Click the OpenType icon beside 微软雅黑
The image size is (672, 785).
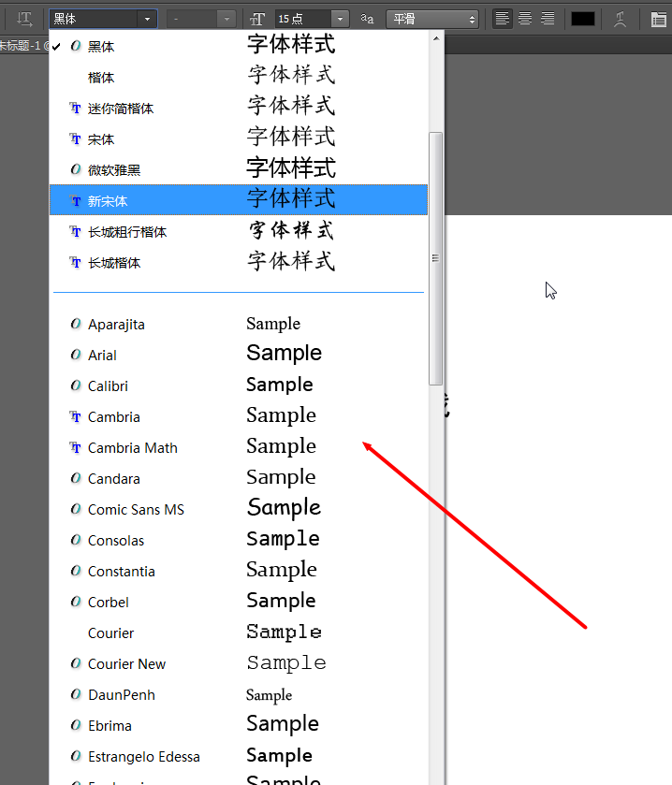coord(76,169)
